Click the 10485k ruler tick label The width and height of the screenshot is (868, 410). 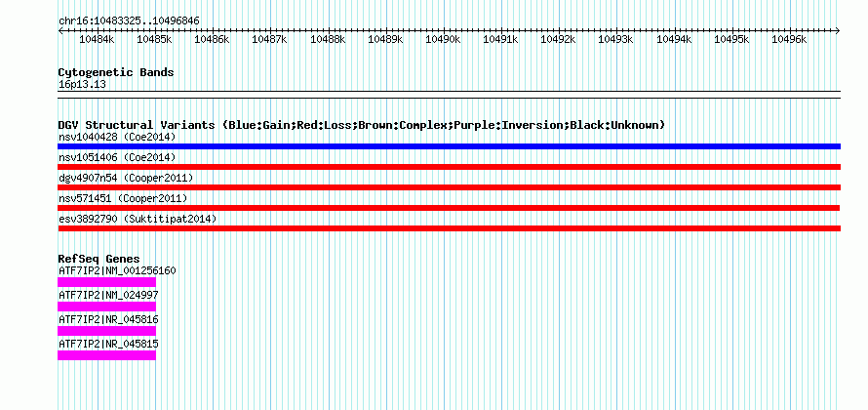154,39
